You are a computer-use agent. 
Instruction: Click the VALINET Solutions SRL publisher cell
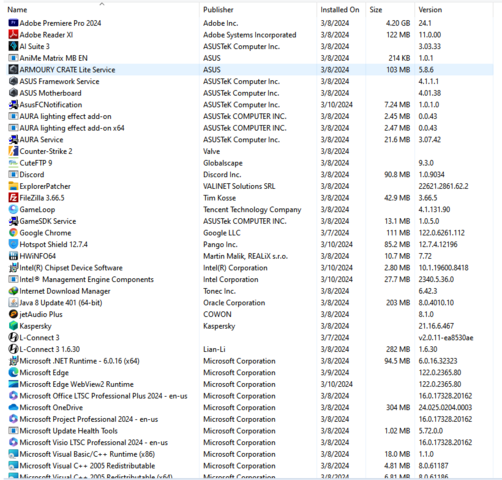(x=239, y=186)
